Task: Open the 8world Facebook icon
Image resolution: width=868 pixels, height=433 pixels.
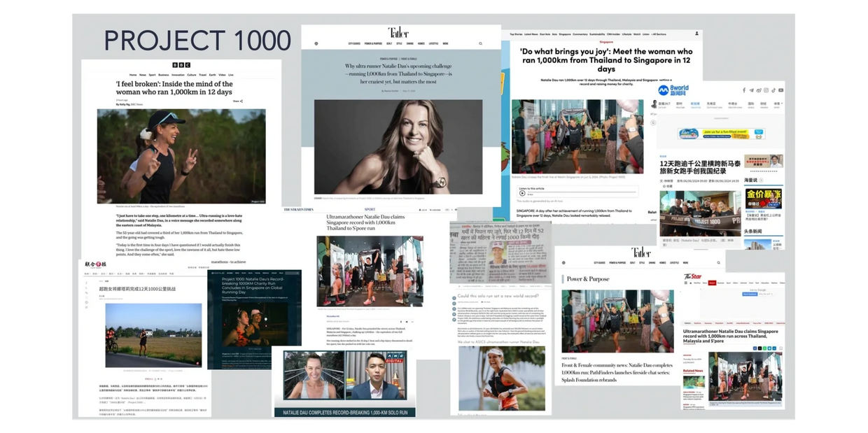Action: coord(743,90)
